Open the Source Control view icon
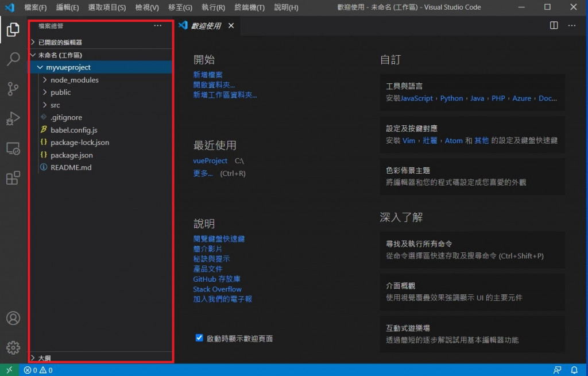This screenshot has width=588, height=376. click(13, 89)
